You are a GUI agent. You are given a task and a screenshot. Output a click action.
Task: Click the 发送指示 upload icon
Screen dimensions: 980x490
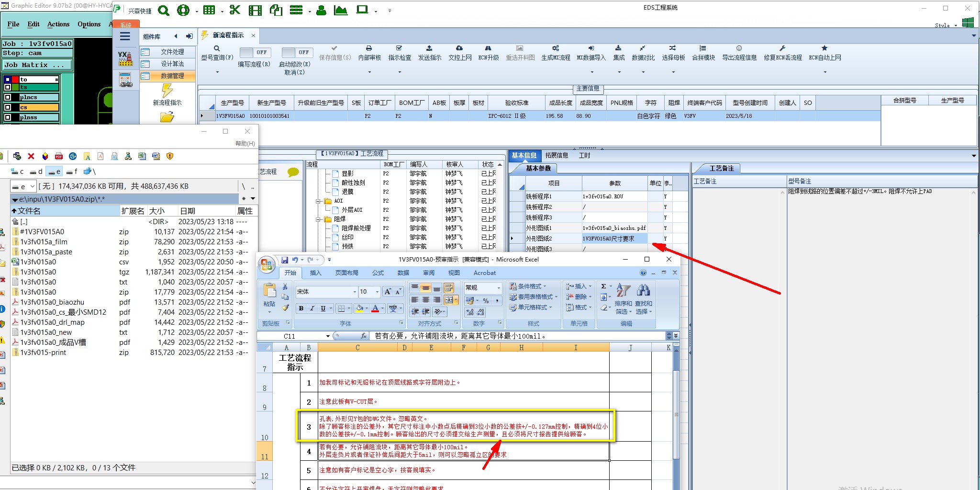429,48
